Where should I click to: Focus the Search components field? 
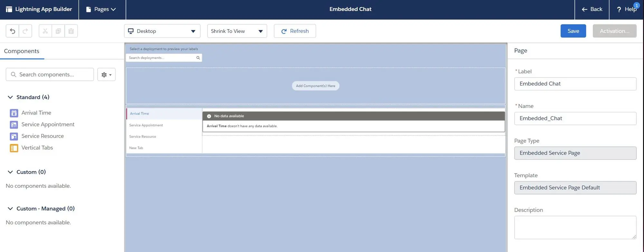point(50,75)
